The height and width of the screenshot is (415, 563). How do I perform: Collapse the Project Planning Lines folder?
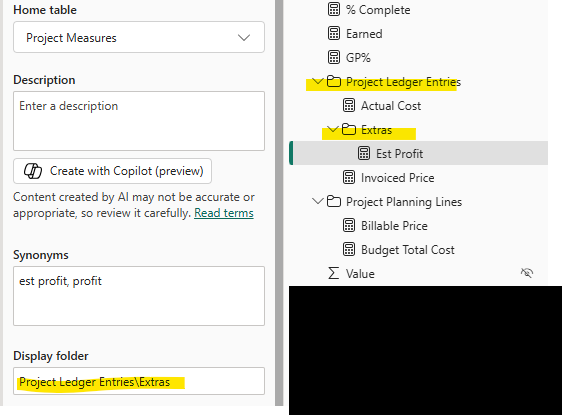pos(317,201)
